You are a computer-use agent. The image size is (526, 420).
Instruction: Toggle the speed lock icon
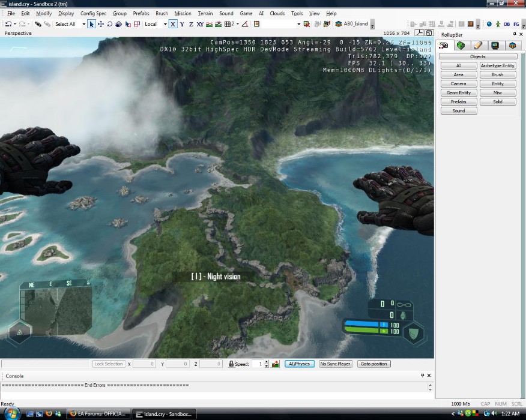[231, 364]
